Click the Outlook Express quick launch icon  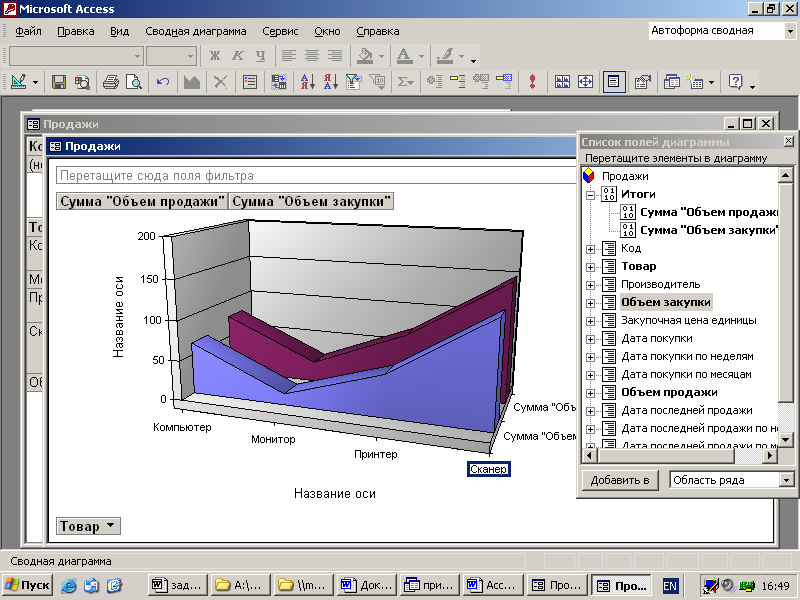(92, 585)
